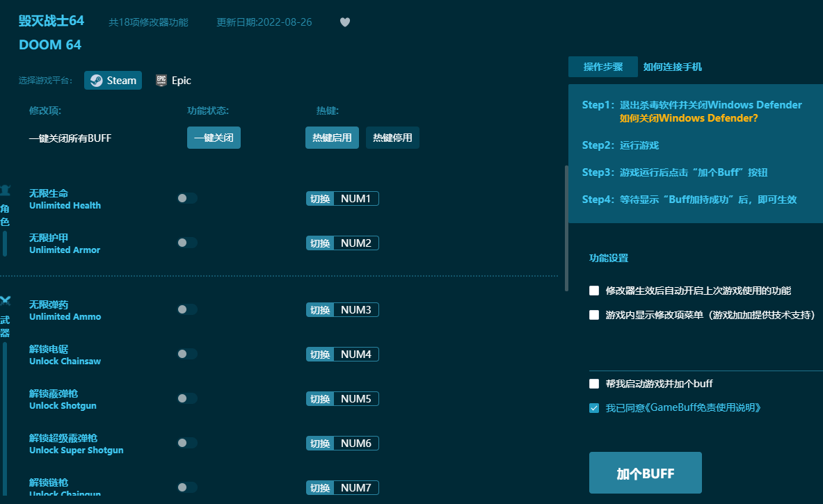Viewport: 823px width, 504px height.
Task: Open 如何关闭Windows Defender link
Action: tap(688, 118)
